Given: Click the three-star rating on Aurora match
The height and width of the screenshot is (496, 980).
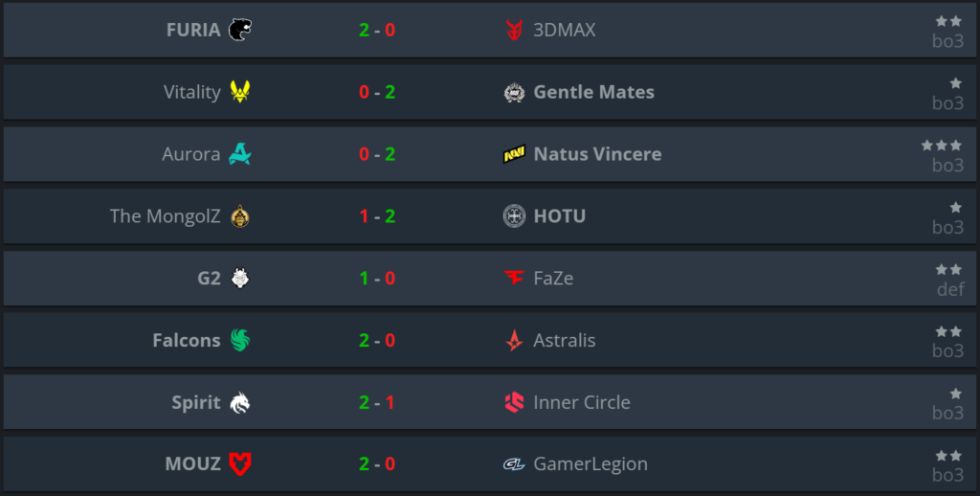Looking at the screenshot, I should 942,146.
